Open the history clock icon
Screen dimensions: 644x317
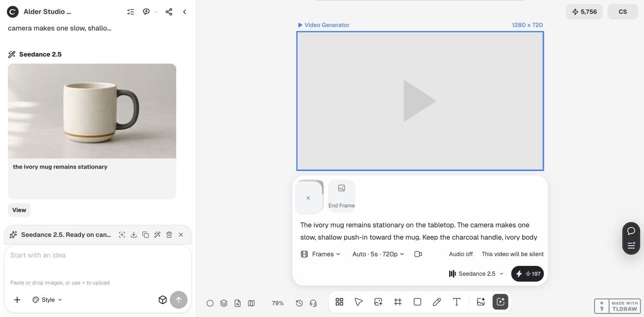click(299, 303)
